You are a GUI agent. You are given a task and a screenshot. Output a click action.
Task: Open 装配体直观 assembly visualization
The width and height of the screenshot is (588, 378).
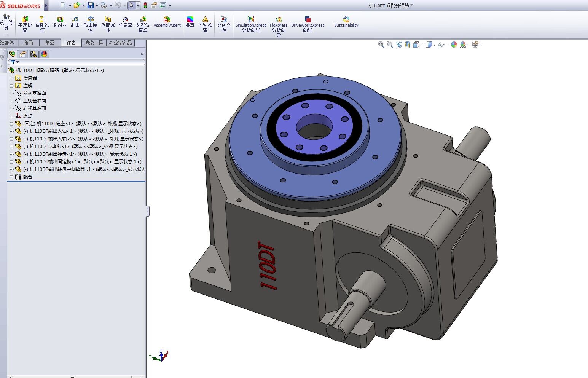point(143,24)
